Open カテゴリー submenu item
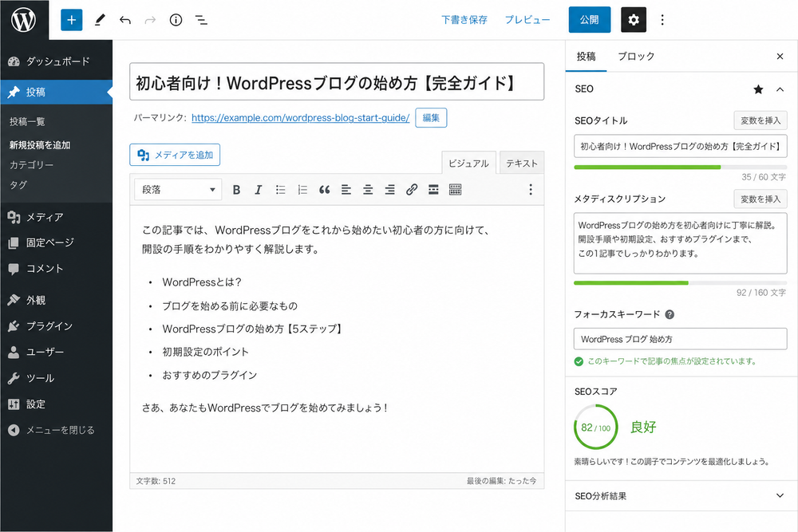798x532 pixels. (31, 165)
